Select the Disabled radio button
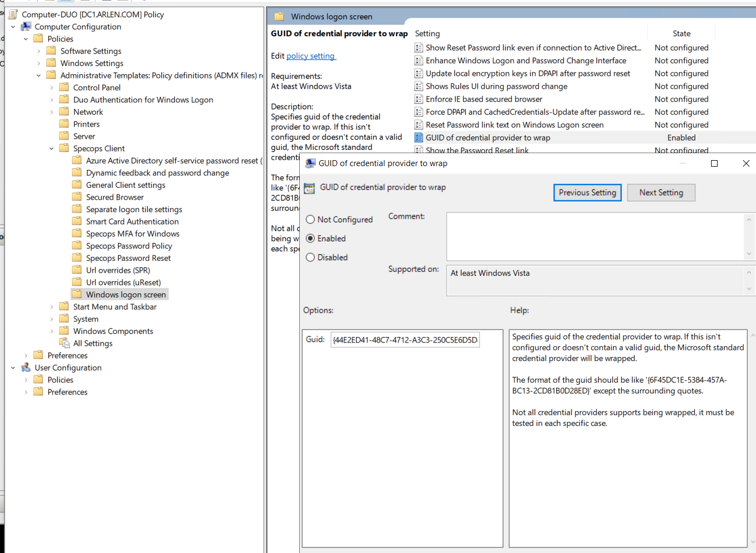 click(310, 258)
